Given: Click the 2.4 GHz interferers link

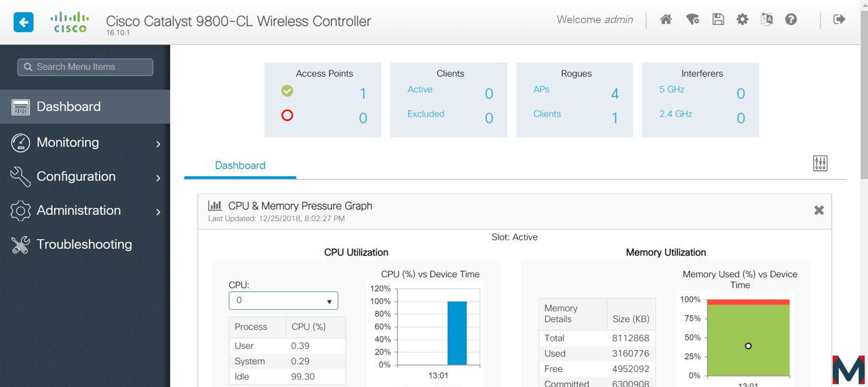Looking at the screenshot, I should [x=675, y=114].
